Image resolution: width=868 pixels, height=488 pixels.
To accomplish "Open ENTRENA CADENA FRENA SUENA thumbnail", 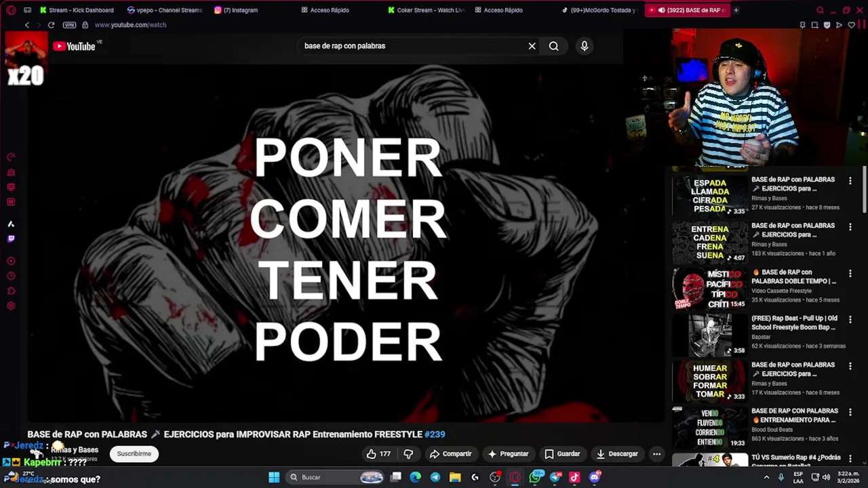I will [709, 243].
